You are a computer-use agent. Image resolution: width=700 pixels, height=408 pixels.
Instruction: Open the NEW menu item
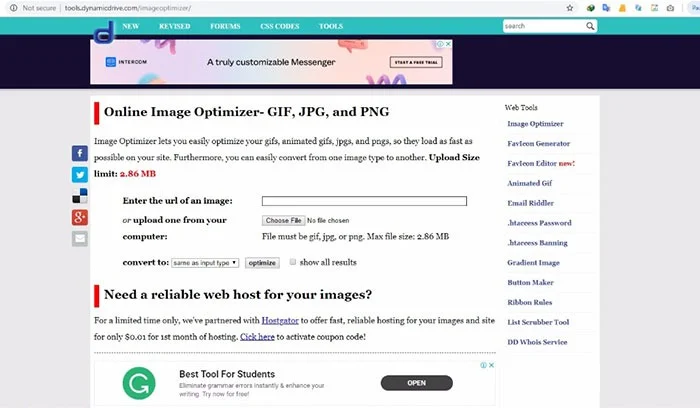(x=131, y=26)
